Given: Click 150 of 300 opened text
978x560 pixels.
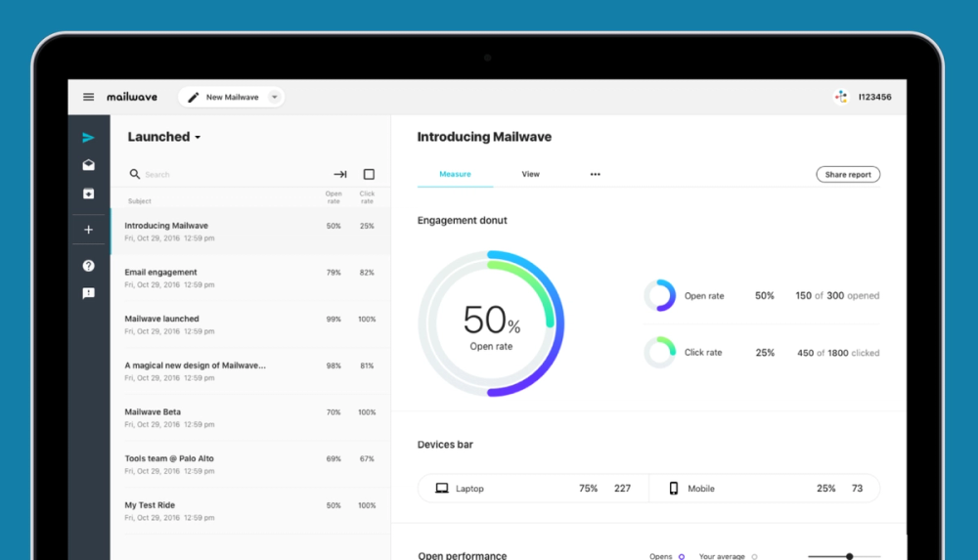Looking at the screenshot, I should pos(837,295).
